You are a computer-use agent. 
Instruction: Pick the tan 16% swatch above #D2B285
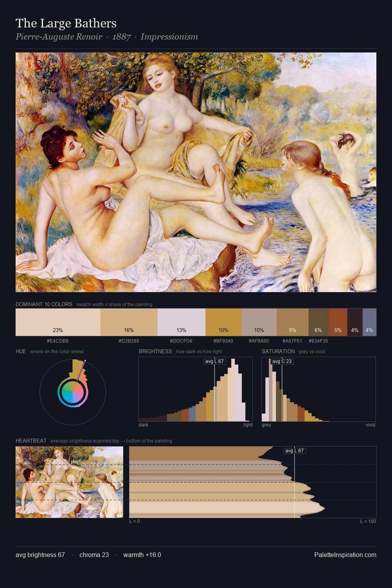click(x=129, y=322)
